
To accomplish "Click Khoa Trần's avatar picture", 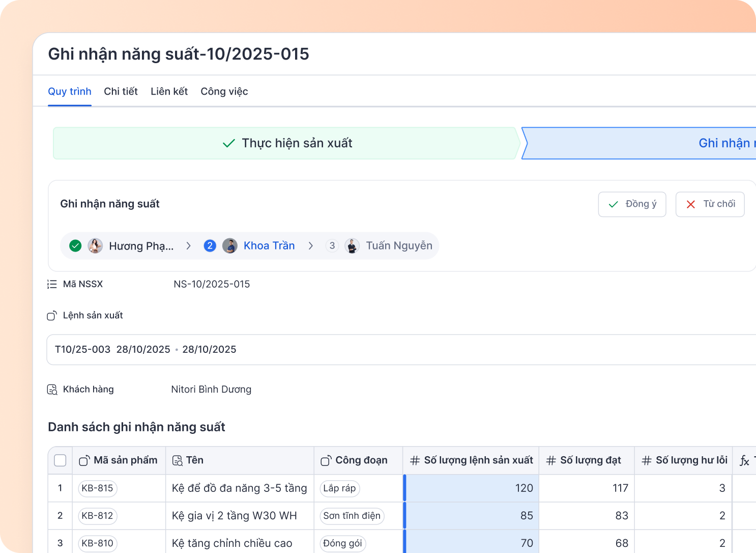I will tap(230, 246).
